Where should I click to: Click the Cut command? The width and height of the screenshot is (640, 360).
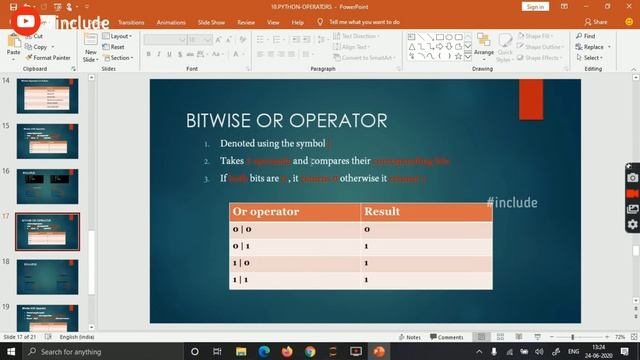pyautogui.click(x=34, y=36)
